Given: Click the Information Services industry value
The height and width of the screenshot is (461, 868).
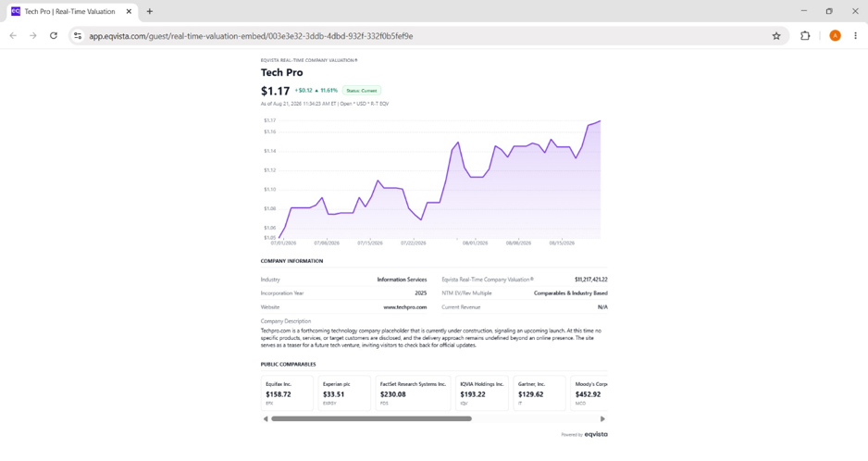Looking at the screenshot, I should pos(402,280).
